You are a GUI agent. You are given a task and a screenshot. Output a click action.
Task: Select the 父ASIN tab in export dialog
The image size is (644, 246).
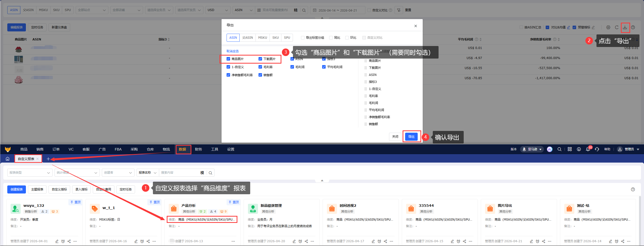tap(247, 38)
